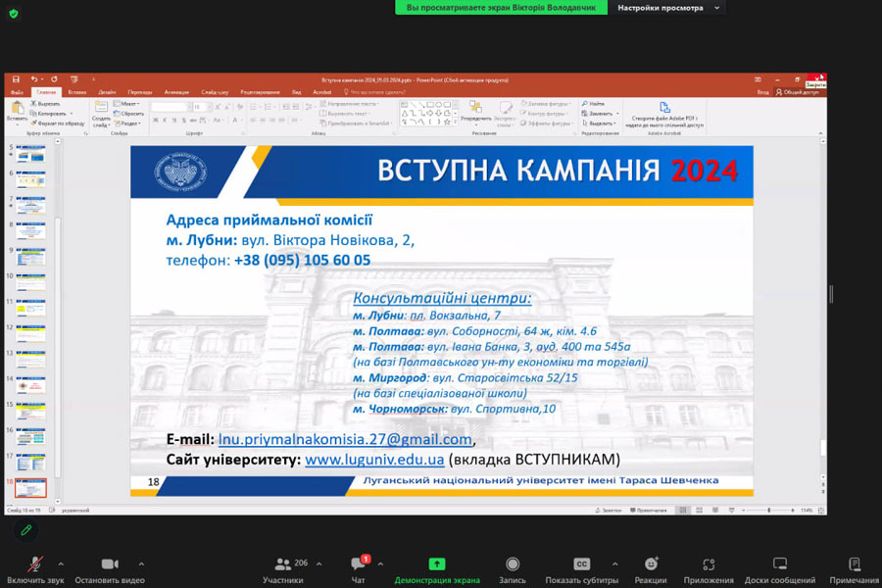Open Заменить replace dropdown

point(600,113)
